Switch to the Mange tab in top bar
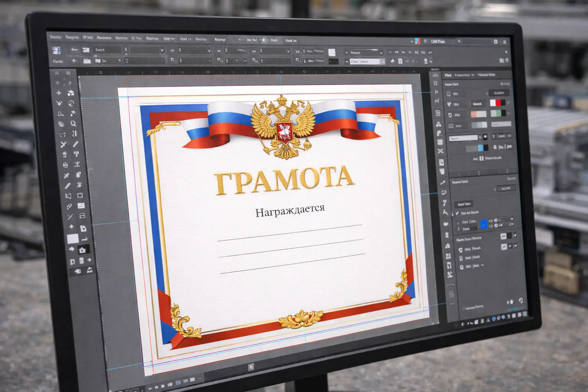This screenshot has height=392, width=588. click(x=220, y=39)
